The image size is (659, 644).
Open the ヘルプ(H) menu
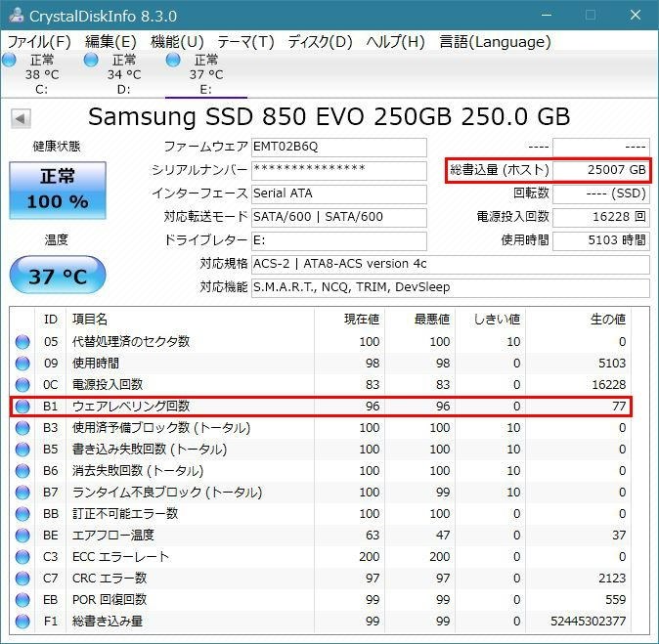coord(395,42)
